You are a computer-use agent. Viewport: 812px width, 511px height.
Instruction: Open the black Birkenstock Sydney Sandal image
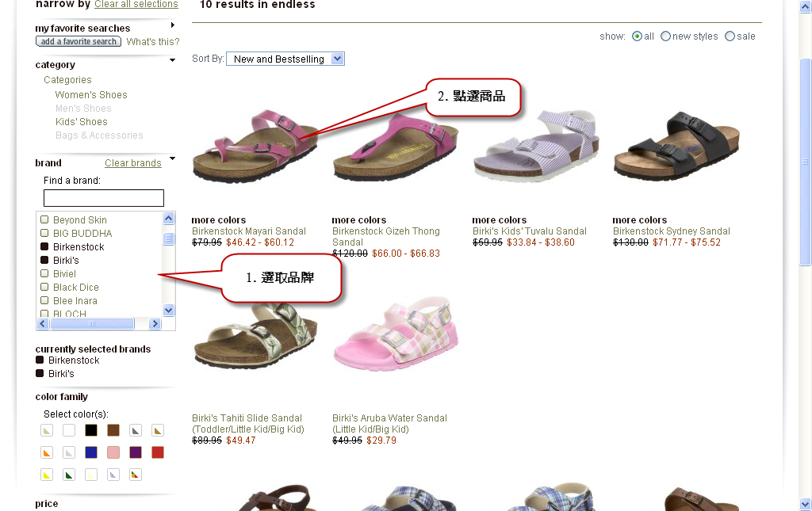677,145
